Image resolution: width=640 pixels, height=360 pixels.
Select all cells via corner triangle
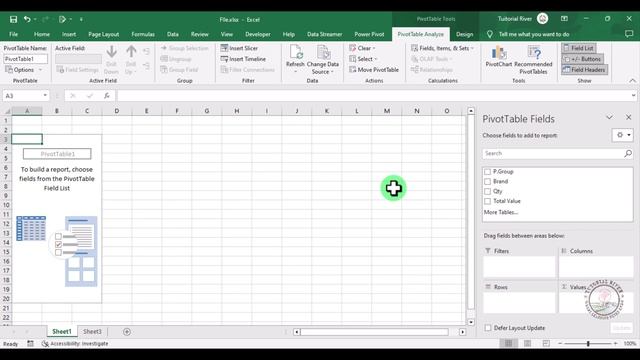click(x=7, y=111)
